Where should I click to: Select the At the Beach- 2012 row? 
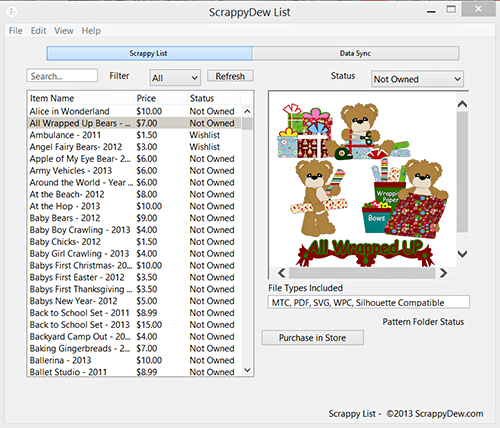pyautogui.click(x=134, y=194)
